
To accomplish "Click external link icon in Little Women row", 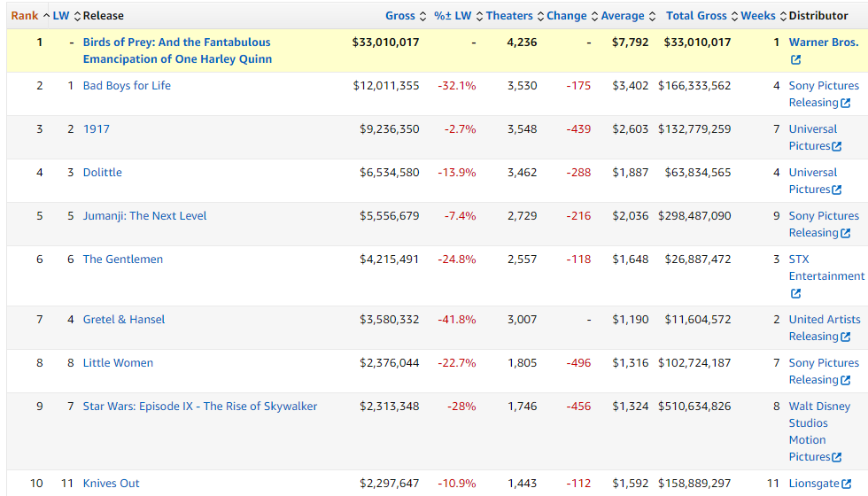I will tap(845, 380).
